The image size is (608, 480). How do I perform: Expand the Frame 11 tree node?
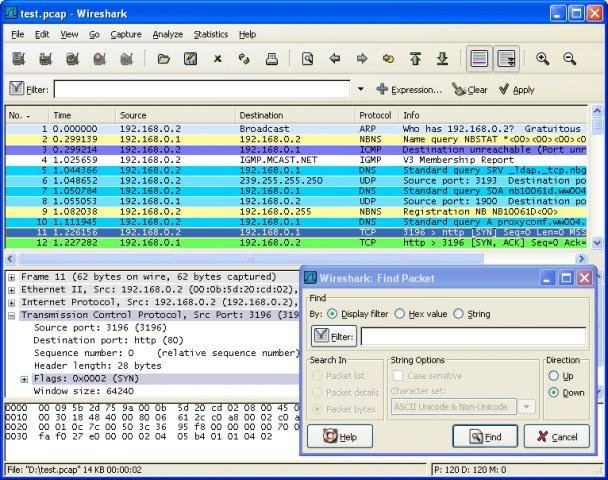(x=10, y=275)
